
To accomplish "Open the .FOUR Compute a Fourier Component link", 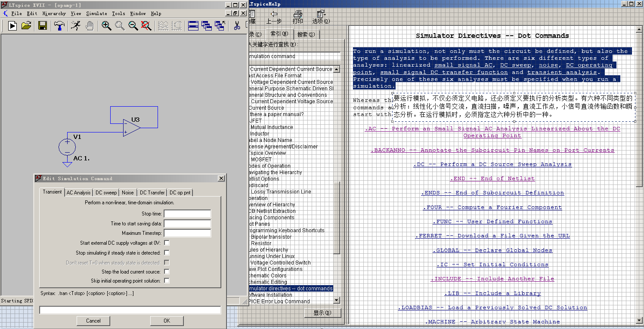I will click(x=492, y=207).
